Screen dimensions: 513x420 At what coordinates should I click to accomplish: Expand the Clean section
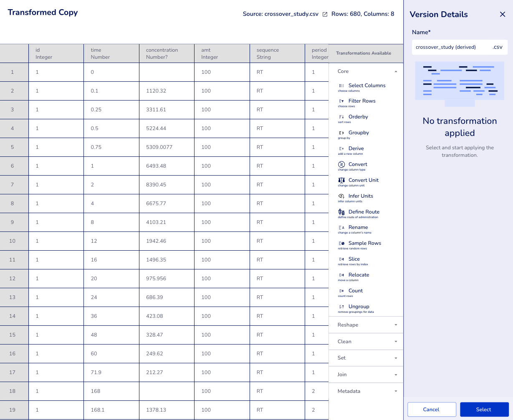tap(396, 342)
